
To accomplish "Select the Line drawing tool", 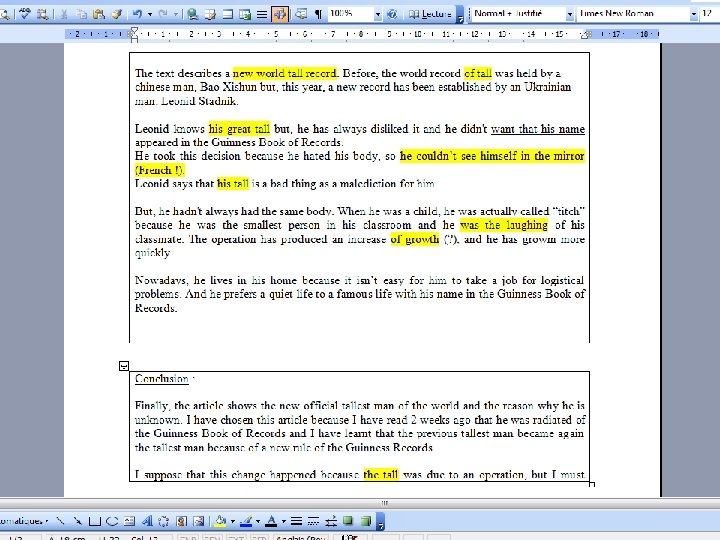I will click(x=60, y=521).
